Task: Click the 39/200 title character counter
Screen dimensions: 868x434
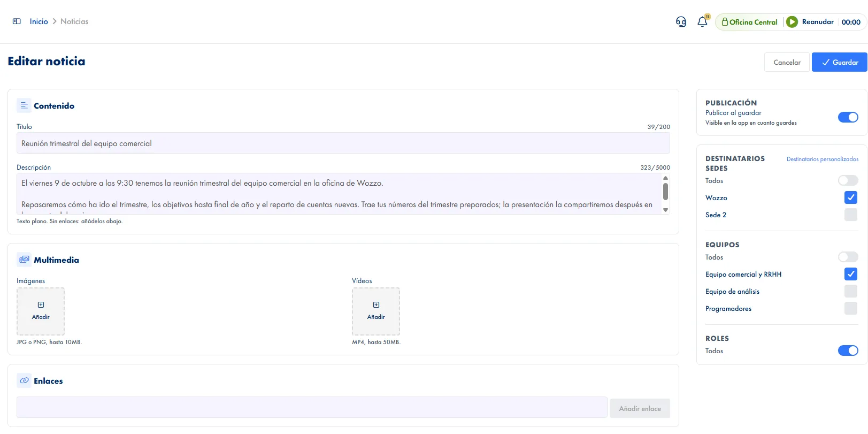Action: coord(659,127)
